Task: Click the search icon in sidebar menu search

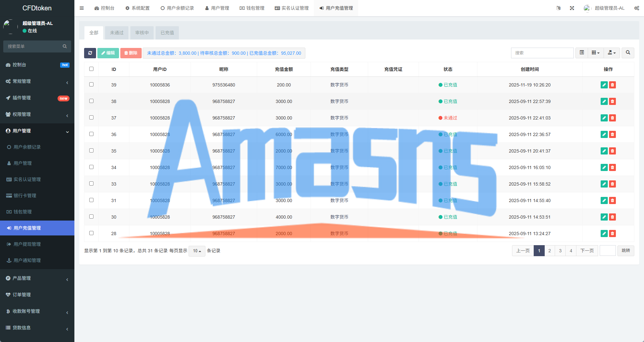Action: (65, 46)
